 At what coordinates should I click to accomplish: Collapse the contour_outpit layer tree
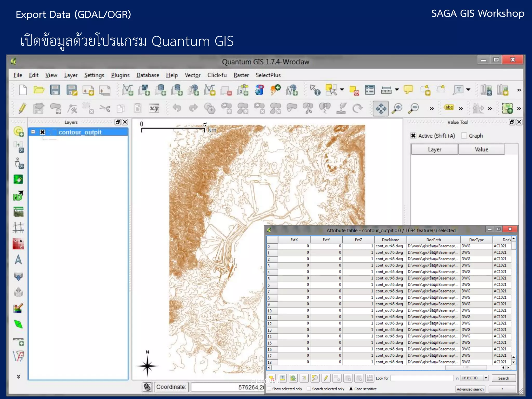pyautogui.click(x=33, y=132)
